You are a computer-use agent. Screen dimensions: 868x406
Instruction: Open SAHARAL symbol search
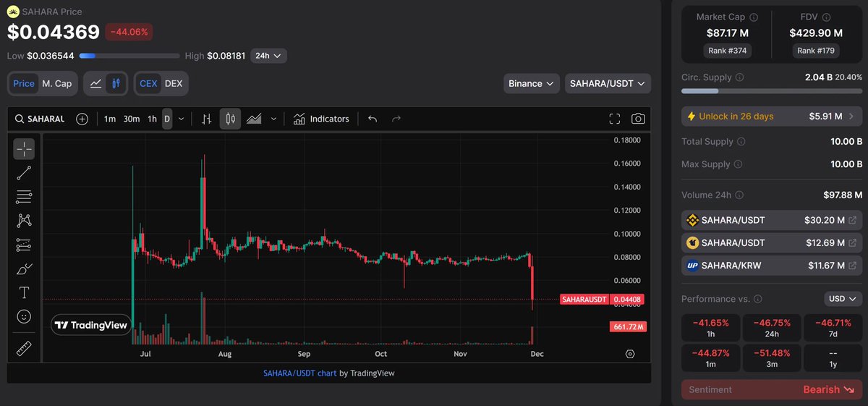point(41,119)
